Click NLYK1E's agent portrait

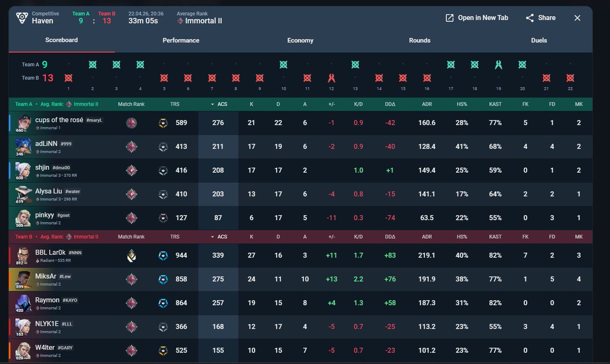pos(23,326)
